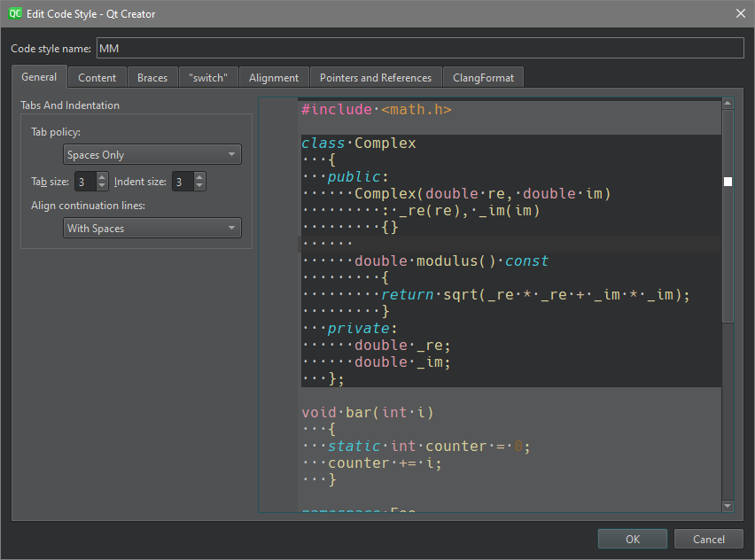Open the Align continuation lines dropdown
This screenshot has height=560, width=755.
tap(152, 229)
